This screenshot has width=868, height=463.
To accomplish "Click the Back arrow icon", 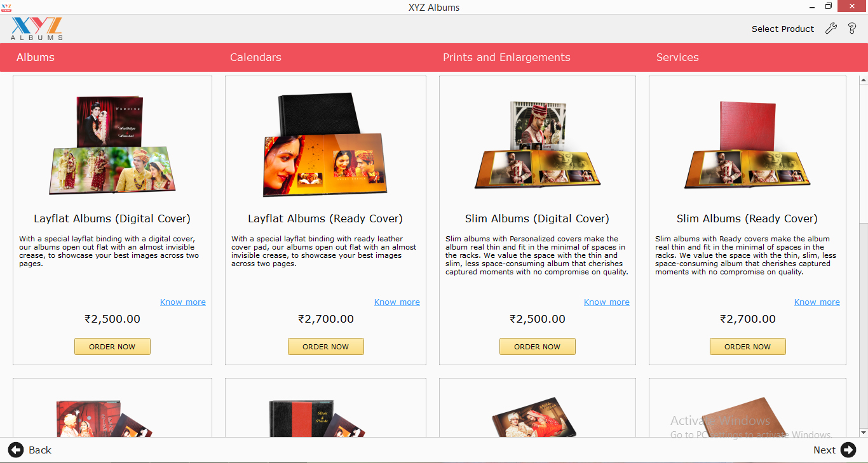I will [16, 450].
